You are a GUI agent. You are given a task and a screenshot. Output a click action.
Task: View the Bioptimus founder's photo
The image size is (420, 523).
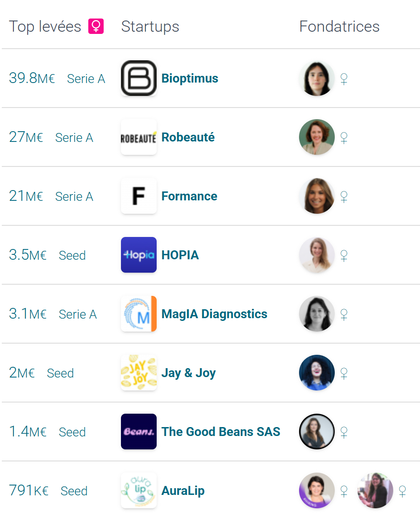tap(317, 79)
